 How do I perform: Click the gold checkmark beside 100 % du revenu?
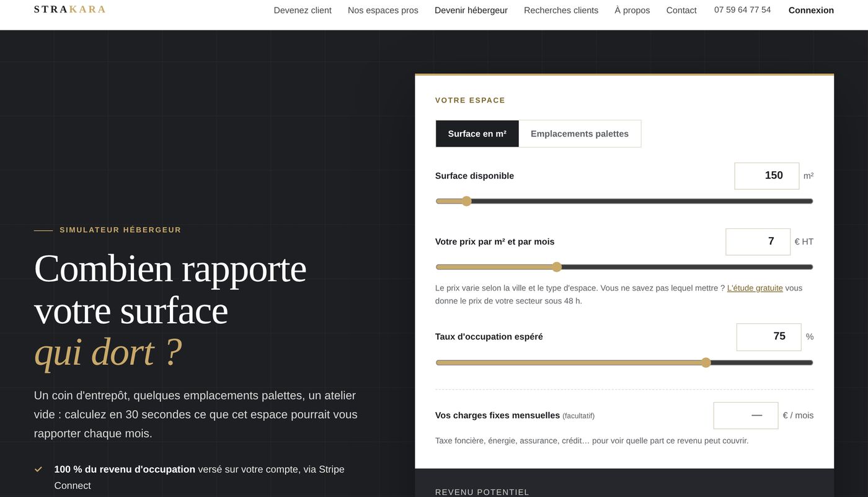tap(38, 470)
